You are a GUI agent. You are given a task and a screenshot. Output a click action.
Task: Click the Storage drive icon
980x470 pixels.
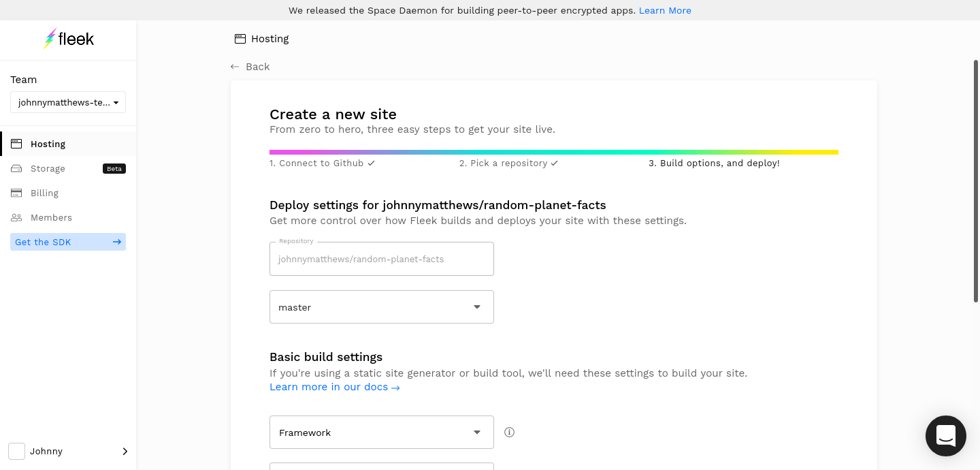(16, 168)
